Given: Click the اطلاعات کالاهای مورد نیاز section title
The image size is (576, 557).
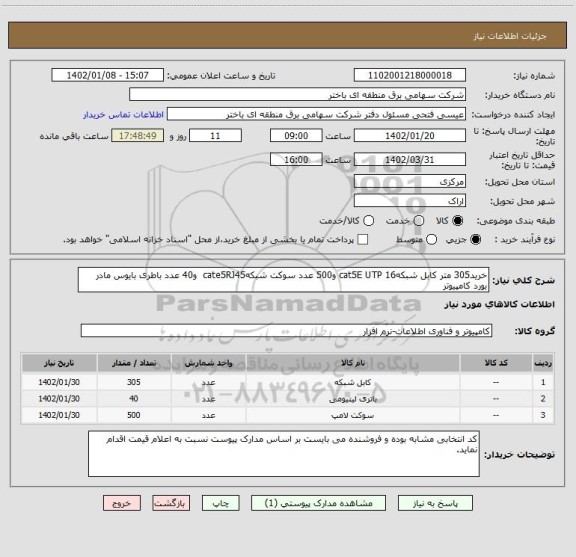Looking at the screenshot, I should click(499, 305).
